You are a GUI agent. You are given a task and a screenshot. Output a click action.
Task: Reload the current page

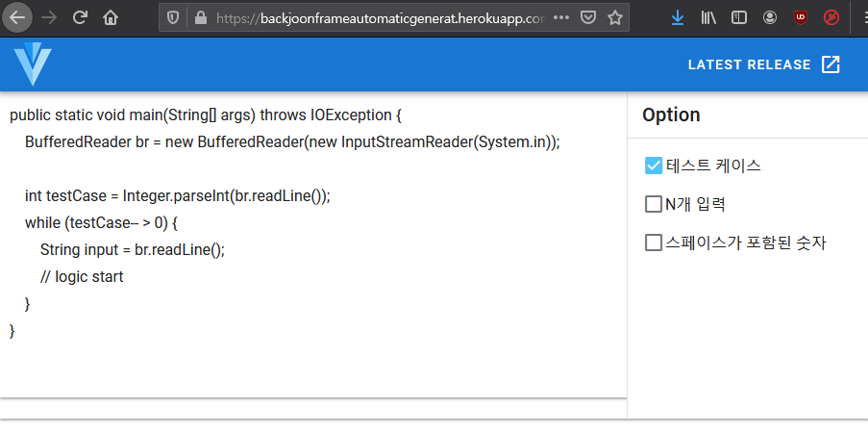pos(80,17)
